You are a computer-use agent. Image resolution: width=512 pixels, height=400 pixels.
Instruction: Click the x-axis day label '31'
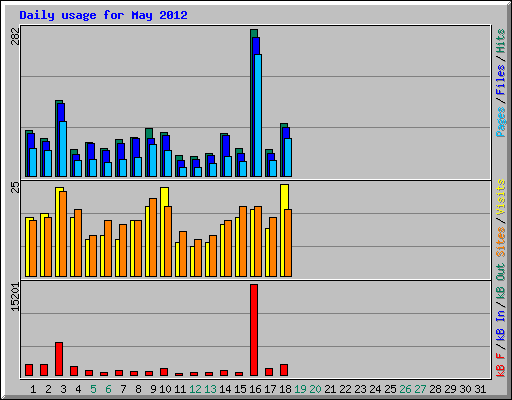point(480,389)
